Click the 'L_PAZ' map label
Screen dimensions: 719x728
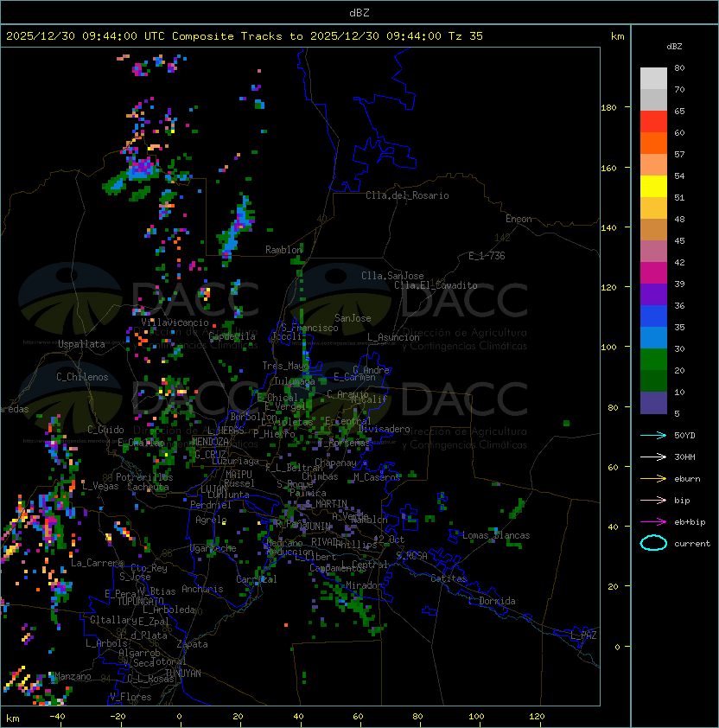click(x=583, y=635)
